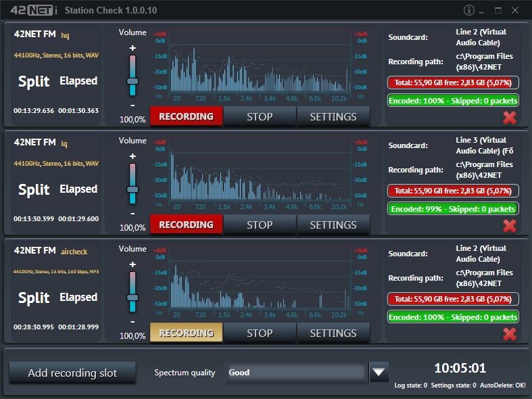Click the spectrum graph of lq slot
This screenshot has width=532, height=399.
260,168
